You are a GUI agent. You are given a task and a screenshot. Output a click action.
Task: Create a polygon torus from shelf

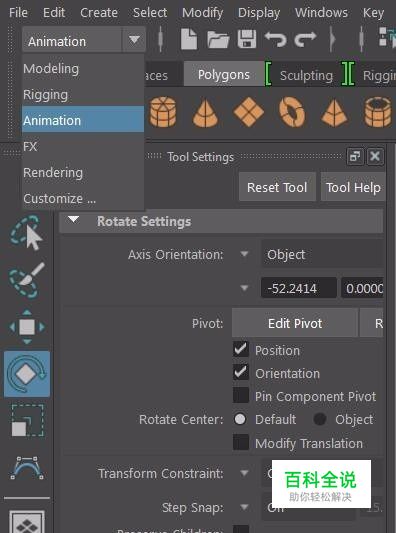[x=292, y=112]
